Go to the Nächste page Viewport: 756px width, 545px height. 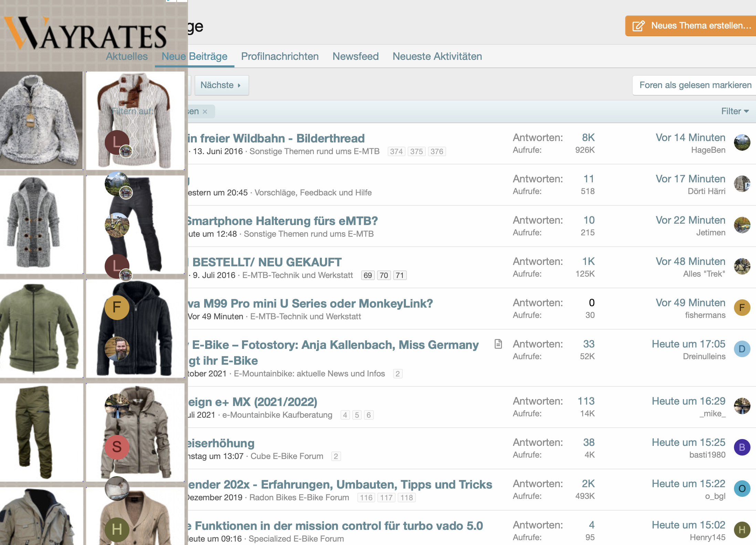tap(221, 85)
